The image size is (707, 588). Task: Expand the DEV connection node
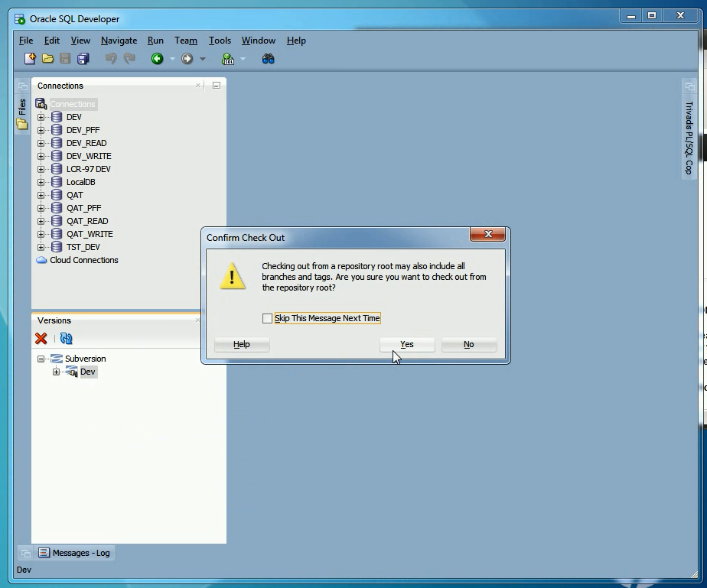pos(41,117)
